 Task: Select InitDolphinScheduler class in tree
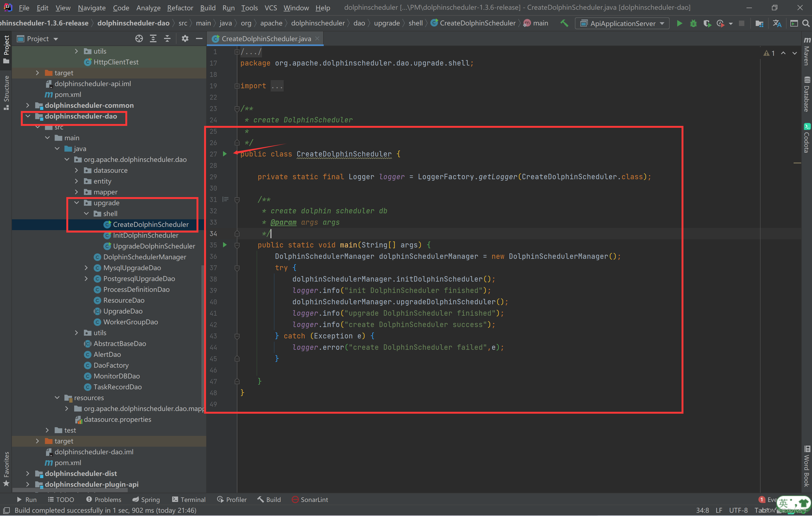(145, 236)
